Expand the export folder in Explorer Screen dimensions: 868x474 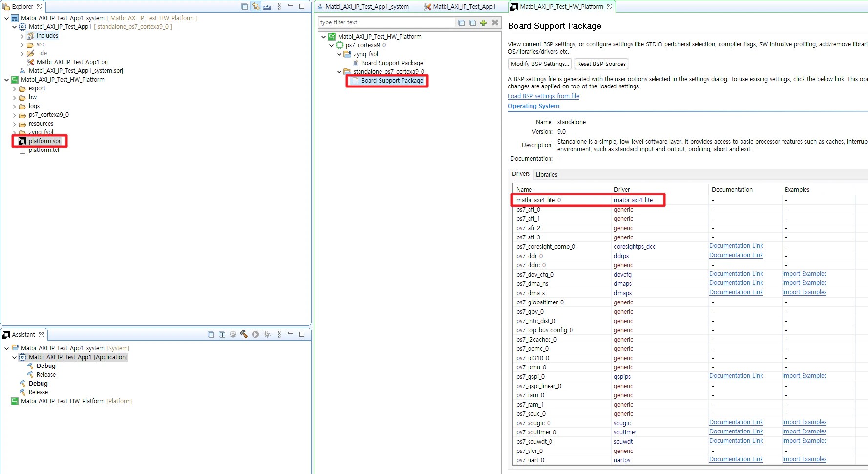[x=14, y=88]
